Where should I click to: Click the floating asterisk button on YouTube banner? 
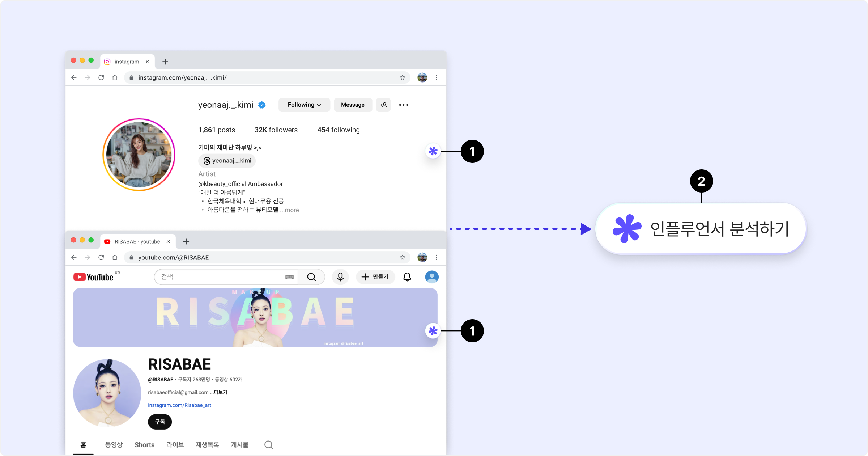coord(433,331)
